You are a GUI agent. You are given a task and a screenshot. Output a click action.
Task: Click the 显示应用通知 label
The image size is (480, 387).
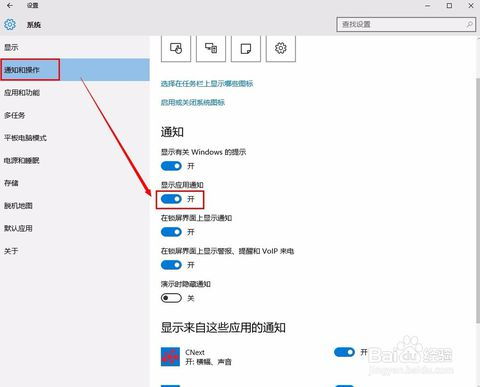[182, 185]
